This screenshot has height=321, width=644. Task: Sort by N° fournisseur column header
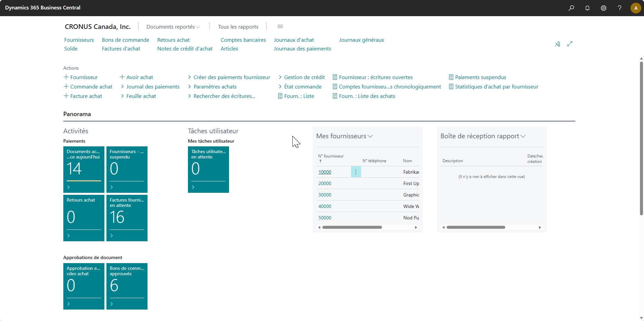click(x=331, y=156)
